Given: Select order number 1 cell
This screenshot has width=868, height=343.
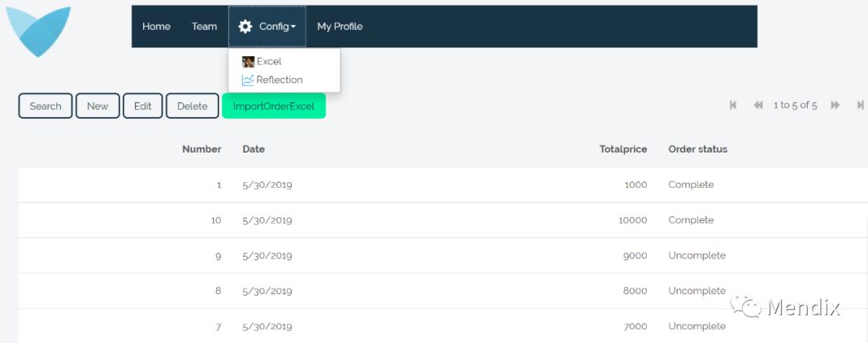Looking at the screenshot, I should 219,185.
